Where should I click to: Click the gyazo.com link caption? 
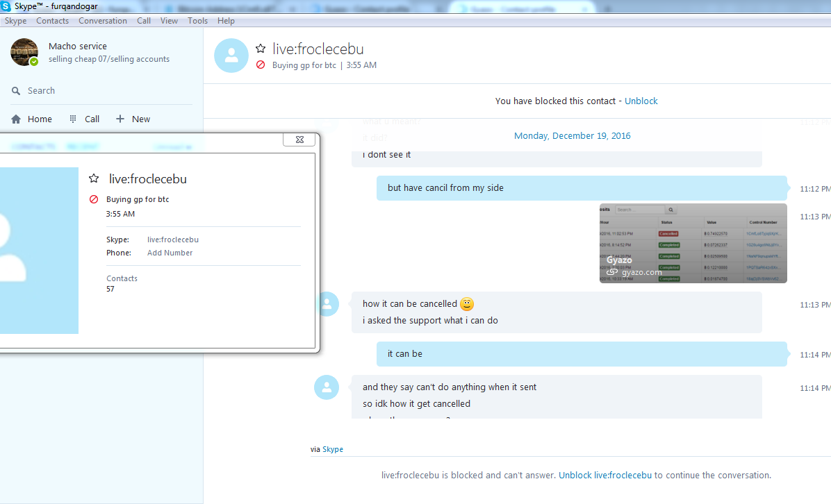pyautogui.click(x=641, y=272)
